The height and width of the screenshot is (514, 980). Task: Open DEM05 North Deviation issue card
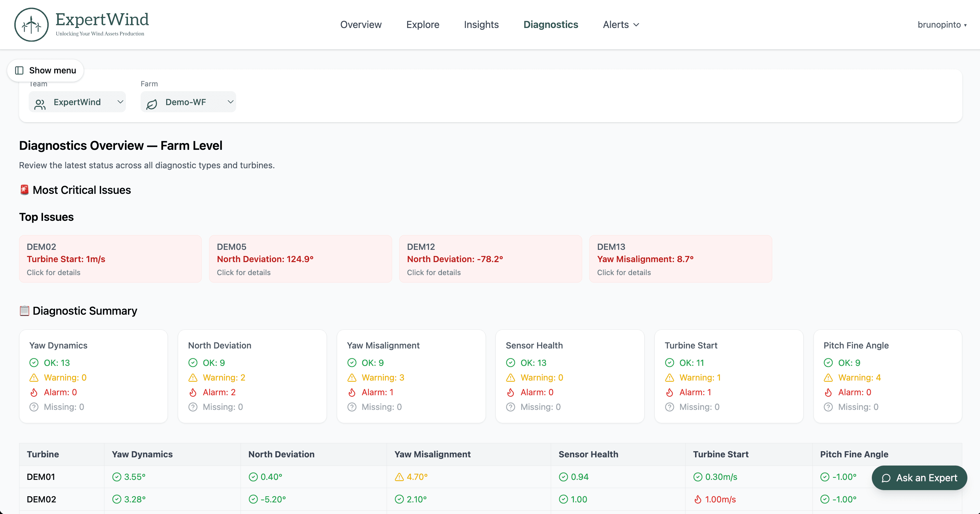coord(300,259)
